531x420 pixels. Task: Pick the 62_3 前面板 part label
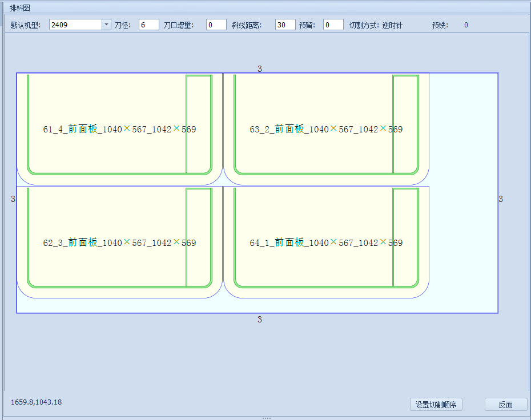pos(119,243)
